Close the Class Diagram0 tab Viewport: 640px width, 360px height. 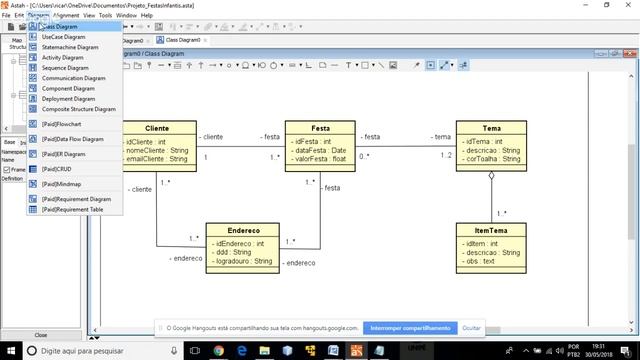tap(205, 40)
